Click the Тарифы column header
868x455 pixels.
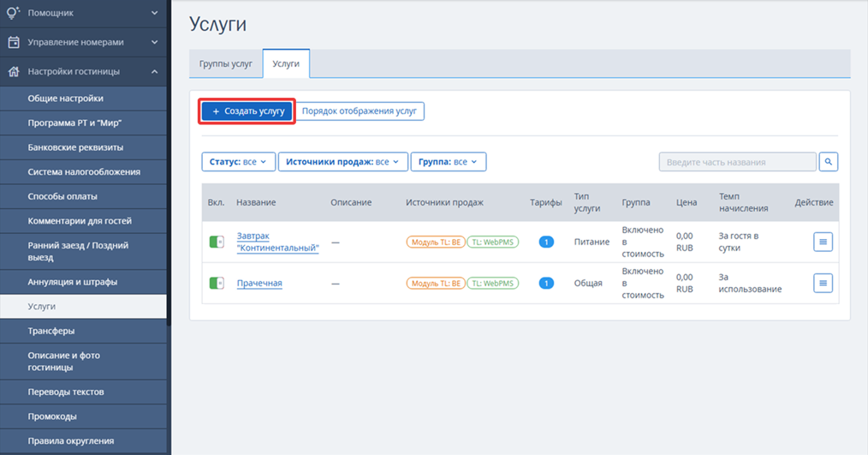546,202
